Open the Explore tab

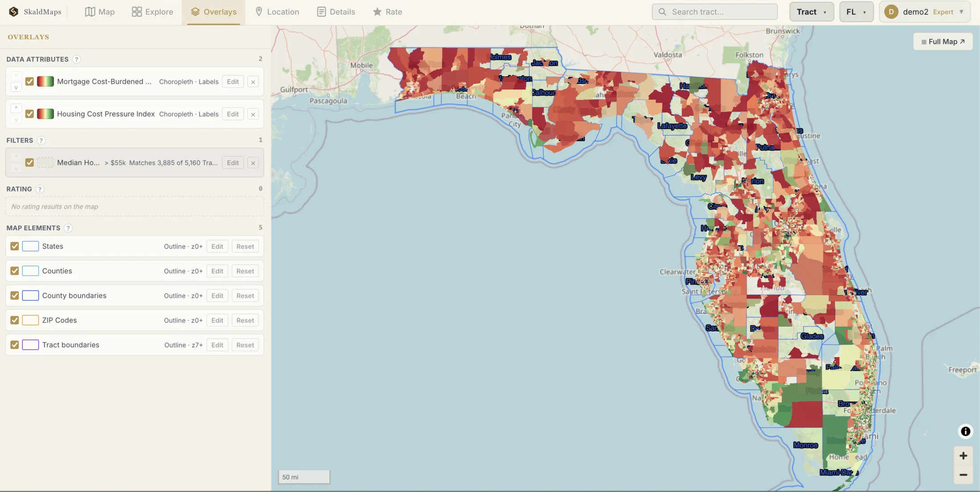(152, 12)
